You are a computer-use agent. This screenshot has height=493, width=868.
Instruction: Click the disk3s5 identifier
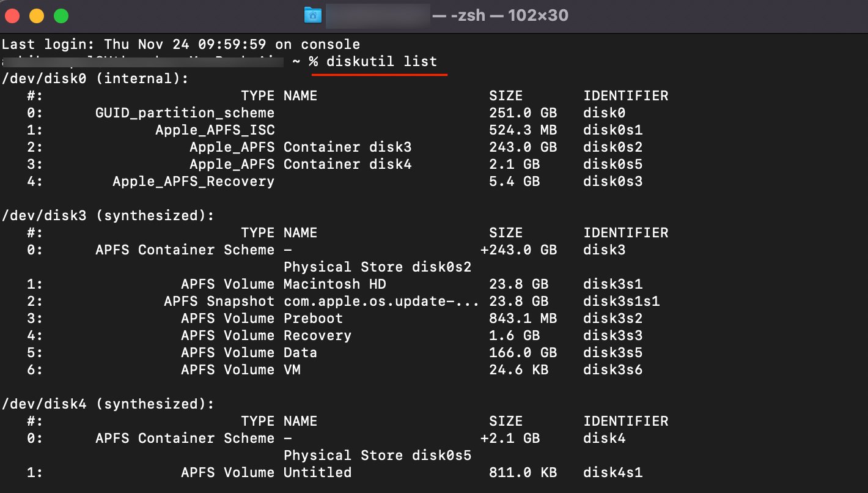point(612,353)
